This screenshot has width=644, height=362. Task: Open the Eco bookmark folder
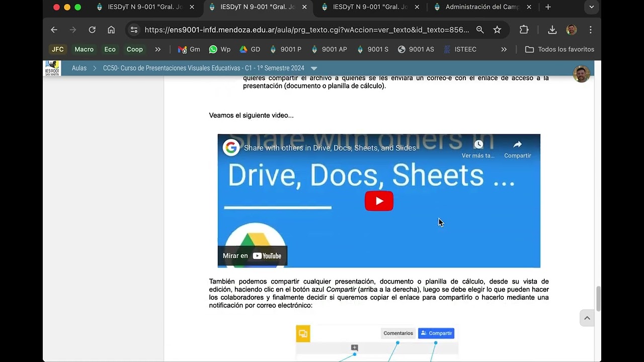coord(110,49)
